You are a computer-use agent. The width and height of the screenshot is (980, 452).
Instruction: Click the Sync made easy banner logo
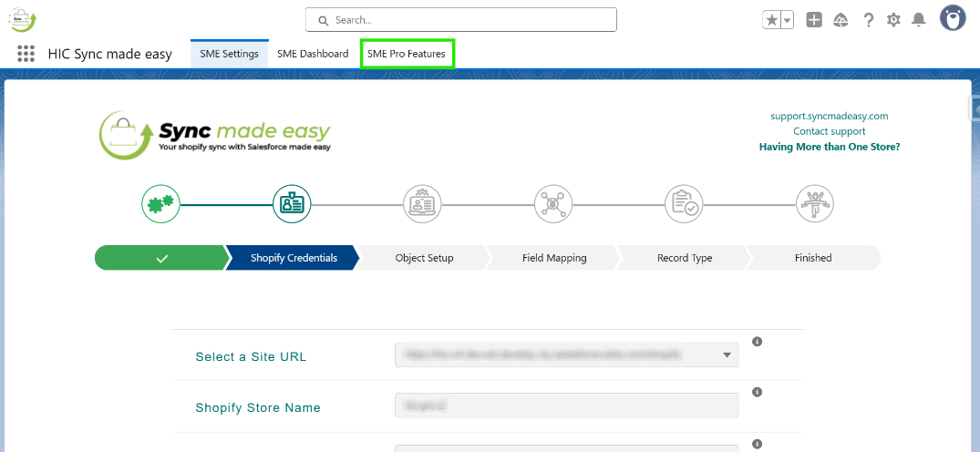tap(215, 134)
